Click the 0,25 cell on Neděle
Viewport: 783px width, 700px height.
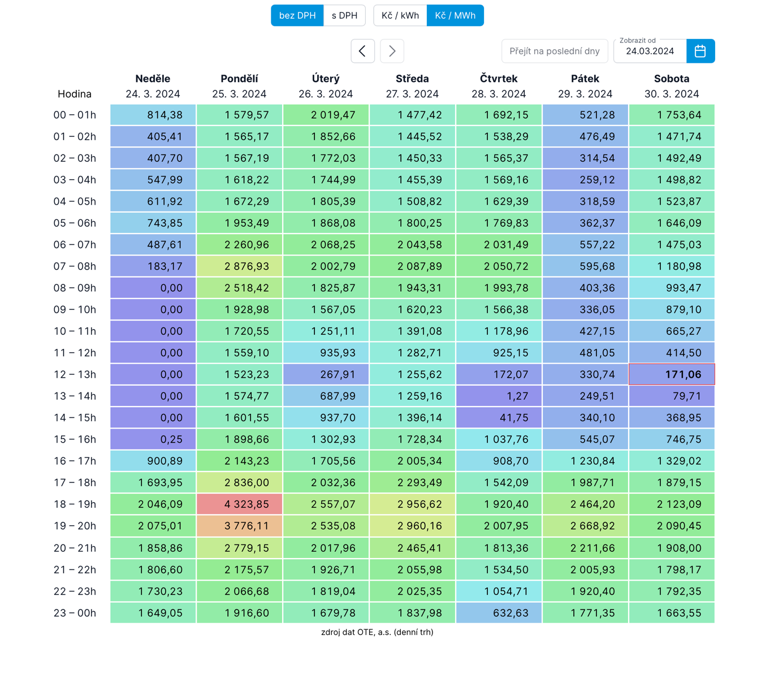pos(153,439)
